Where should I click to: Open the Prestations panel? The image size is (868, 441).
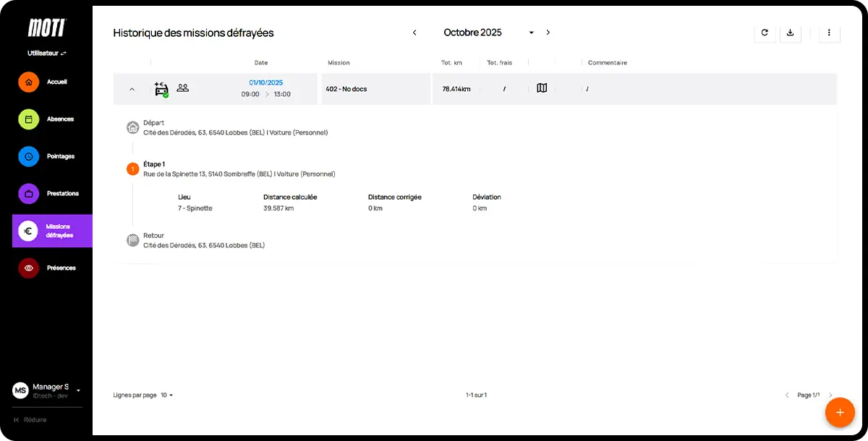46,193
